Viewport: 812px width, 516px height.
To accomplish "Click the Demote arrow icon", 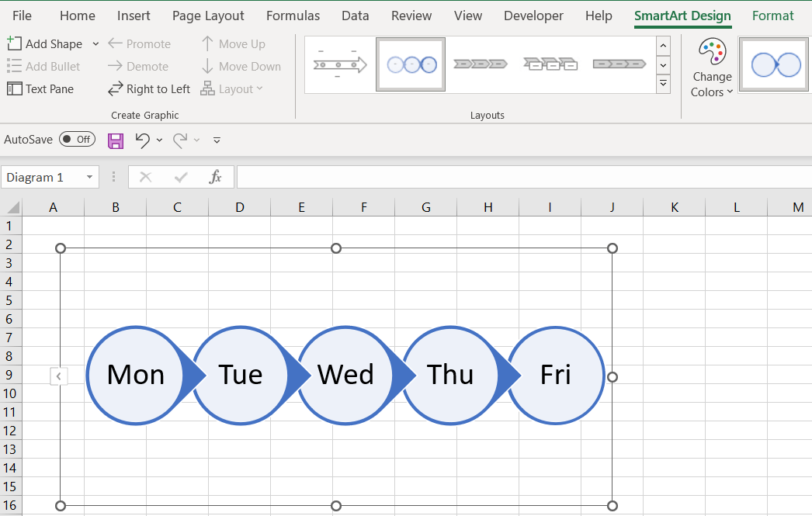I will coord(115,66).
